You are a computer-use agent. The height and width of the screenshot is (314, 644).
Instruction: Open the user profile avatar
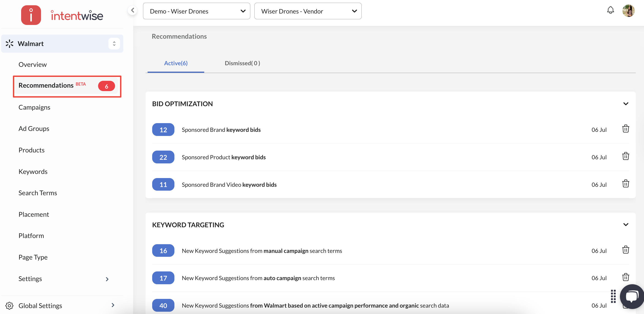tap(628, 11)
